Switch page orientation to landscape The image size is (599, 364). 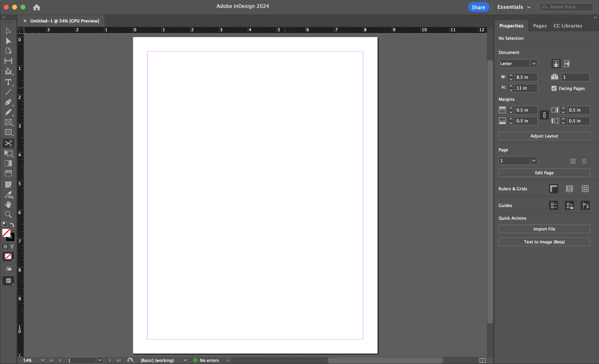[567, 63]
